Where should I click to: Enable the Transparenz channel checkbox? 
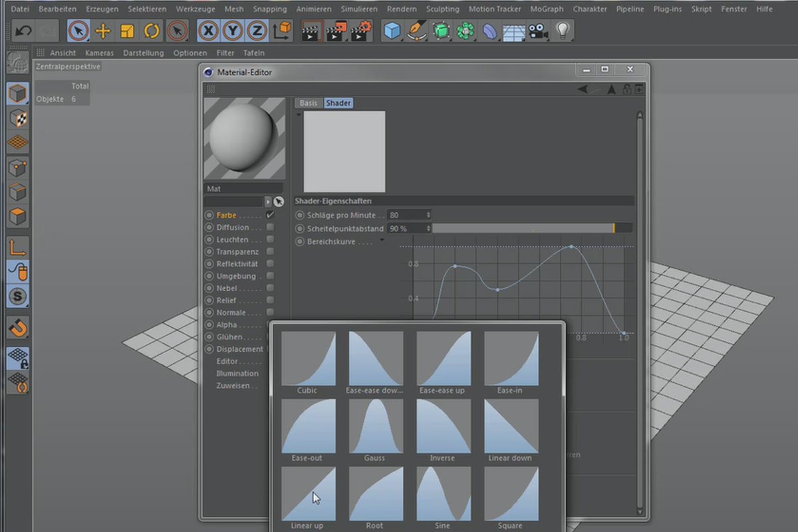click(x=270, y=251)
